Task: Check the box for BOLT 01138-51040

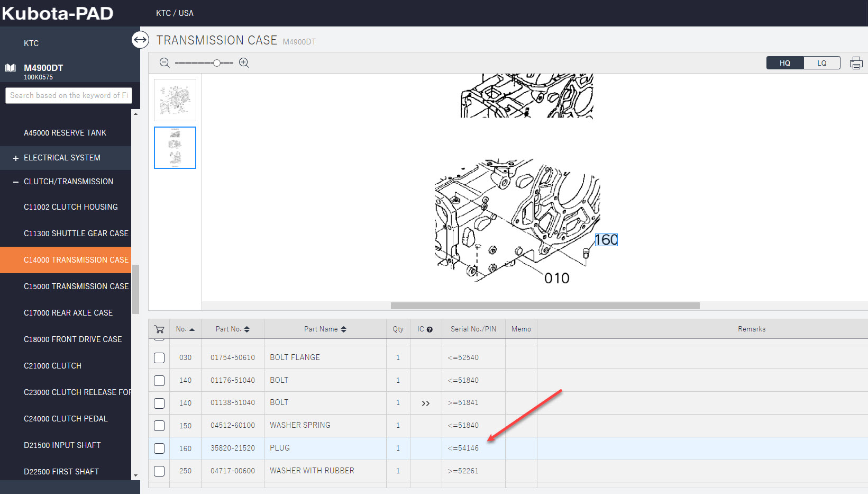Action: point(159,403)
